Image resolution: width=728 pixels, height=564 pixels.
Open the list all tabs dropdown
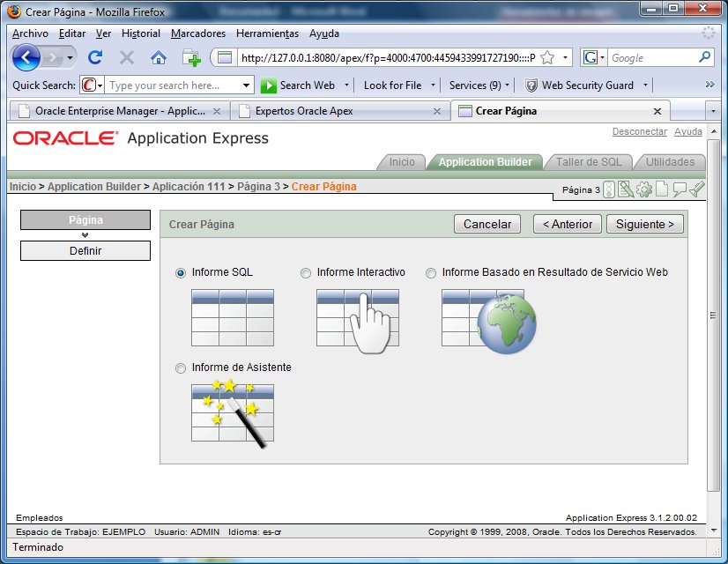[x=713, y=111]
